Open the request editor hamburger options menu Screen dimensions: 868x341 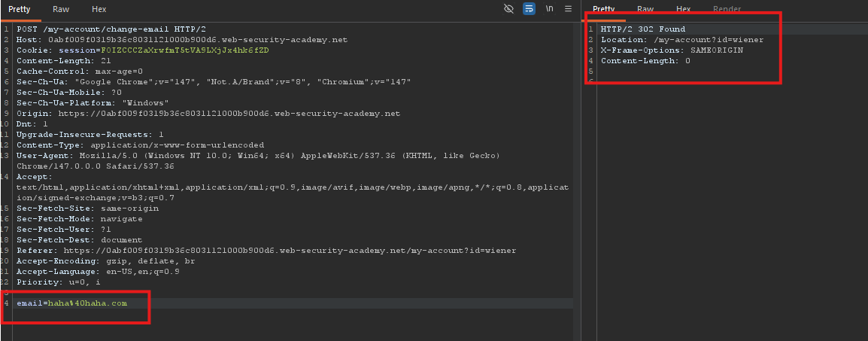pyautogui.click(x=568, y=9)
